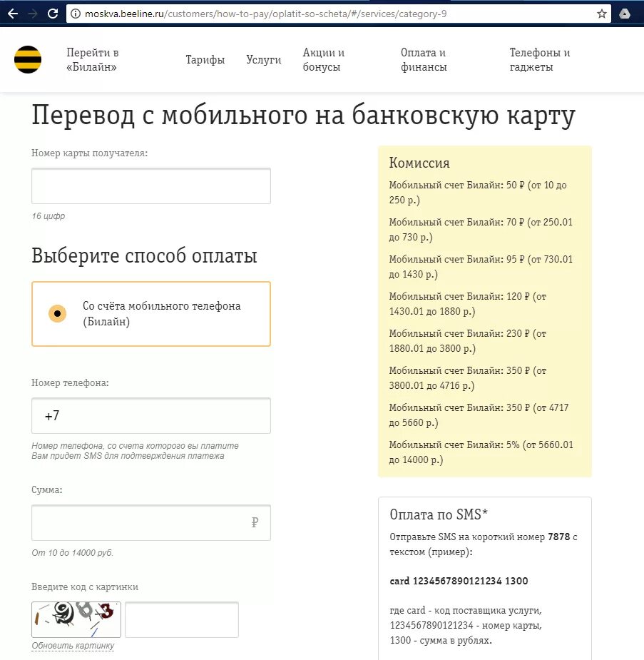Click the 16 цифр hint text

(x=48, y=216)
